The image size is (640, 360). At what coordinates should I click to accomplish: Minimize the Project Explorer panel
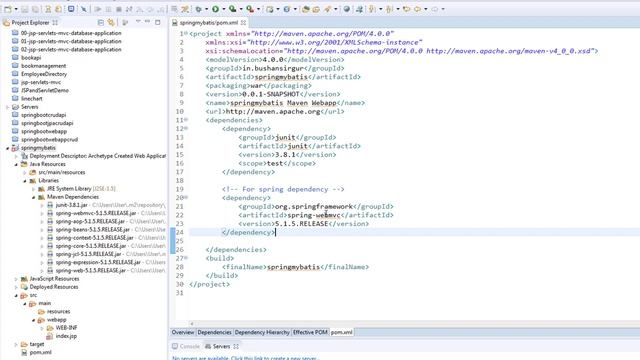click(x=147, y=21)
